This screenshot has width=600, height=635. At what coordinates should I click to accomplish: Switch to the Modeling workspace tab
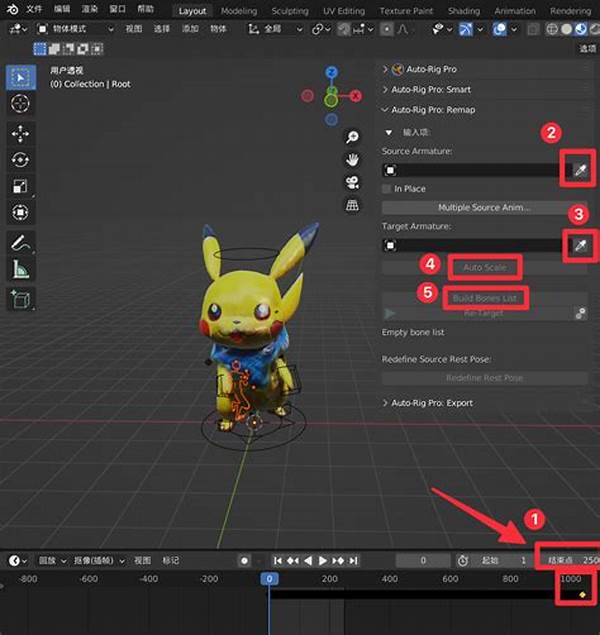click(x=239, y=11)
